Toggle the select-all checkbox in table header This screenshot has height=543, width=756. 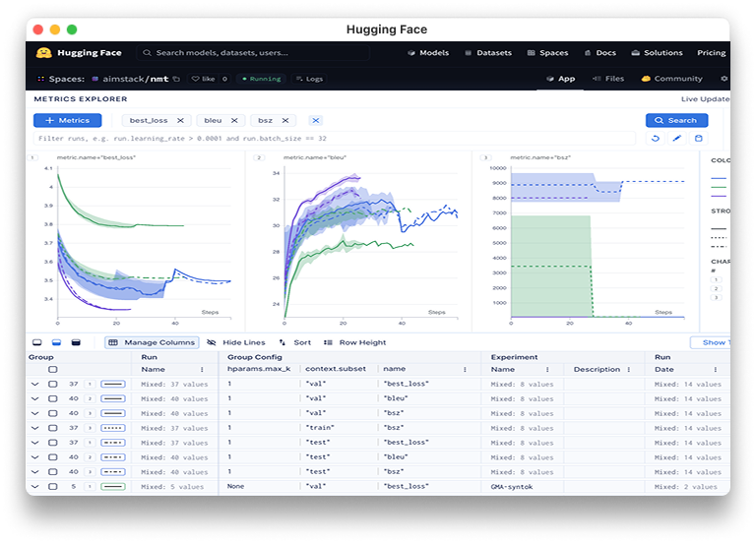[x=52, y=370]
